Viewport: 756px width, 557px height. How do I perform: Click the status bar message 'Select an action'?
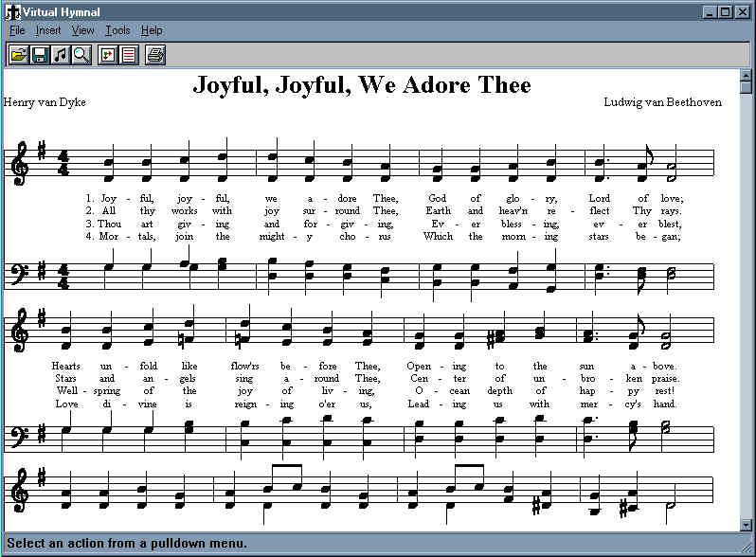point(127,543)
